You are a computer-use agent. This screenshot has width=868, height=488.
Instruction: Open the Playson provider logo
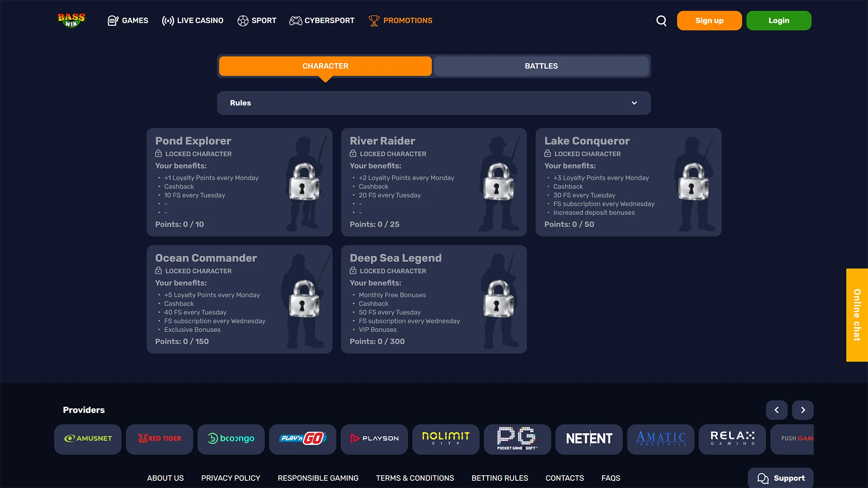click(374, 439)
